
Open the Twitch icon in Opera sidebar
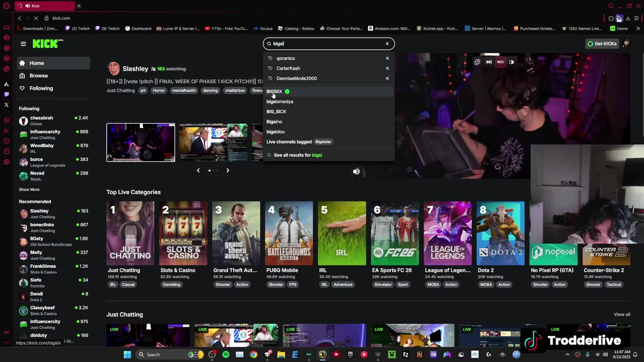click(x=7, y=94)
